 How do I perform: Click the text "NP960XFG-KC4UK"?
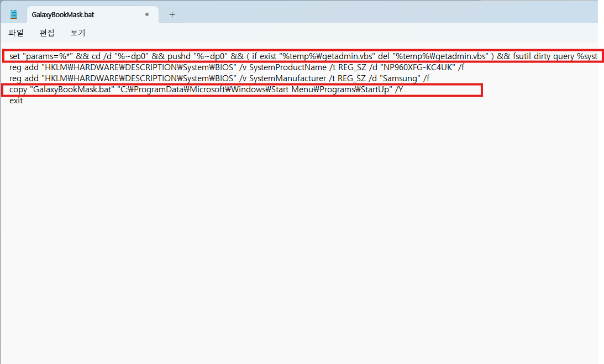tap(418, 67)
